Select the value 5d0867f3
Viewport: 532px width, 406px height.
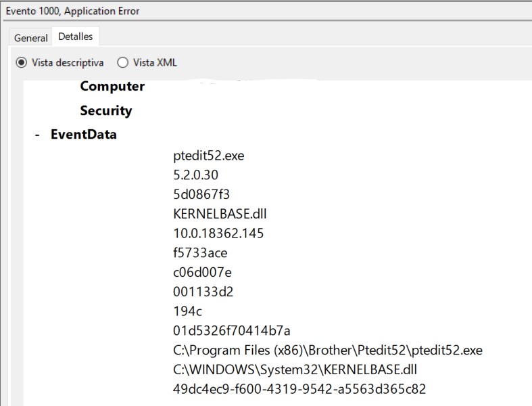pyautogui.click(x=201, y=194)
